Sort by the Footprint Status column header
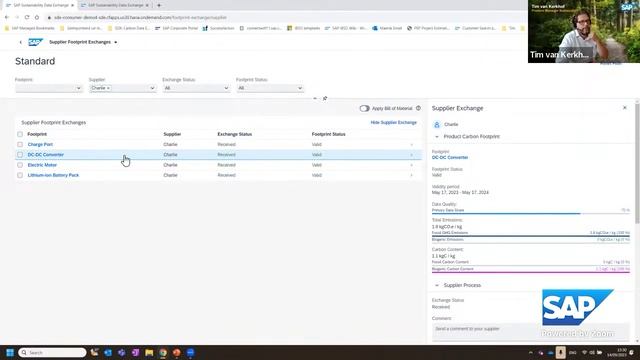640x360 pixels. (328, 134)
